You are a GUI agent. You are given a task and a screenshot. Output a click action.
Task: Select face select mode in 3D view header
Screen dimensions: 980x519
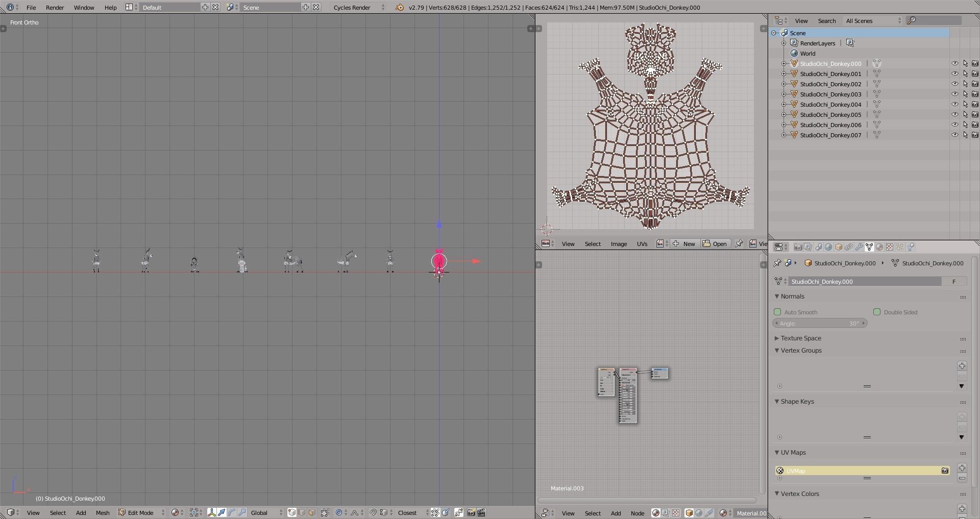[312, 512]
